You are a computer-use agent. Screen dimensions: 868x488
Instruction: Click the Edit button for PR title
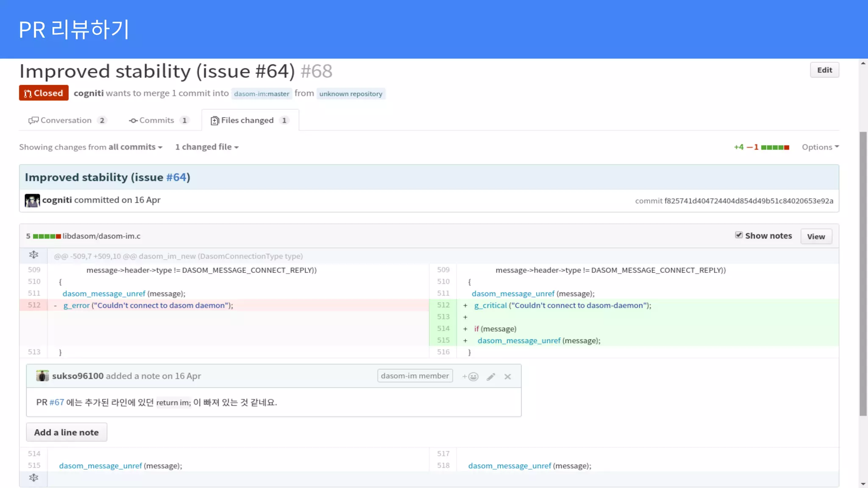(x=824, y=70)
